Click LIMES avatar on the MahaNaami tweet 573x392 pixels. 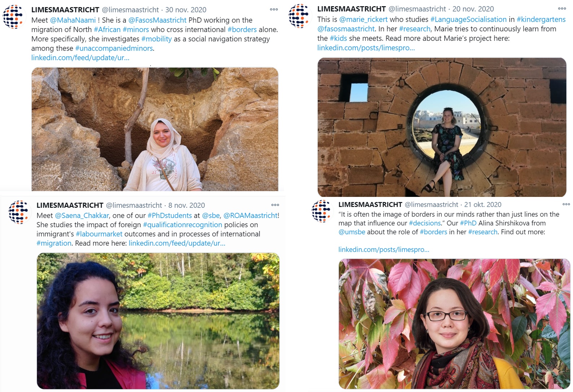(x=14, y=17)
